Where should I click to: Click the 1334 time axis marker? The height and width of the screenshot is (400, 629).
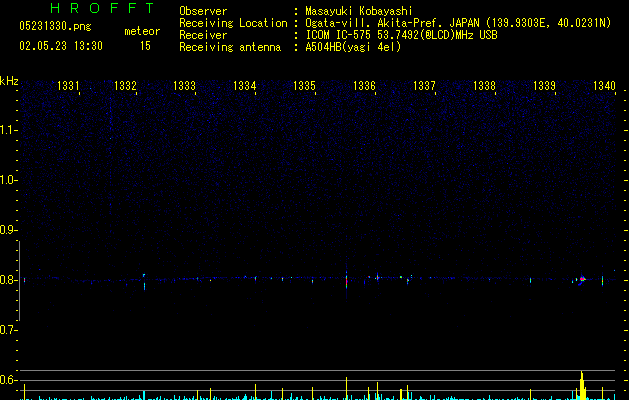point(245,85)
